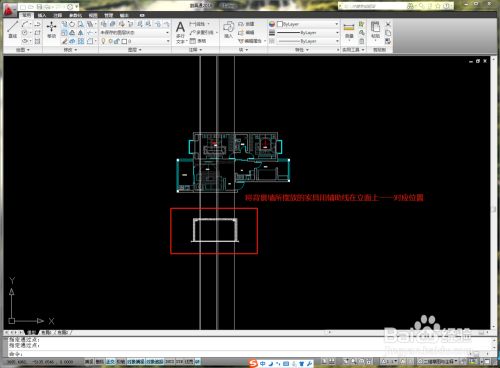Click the Insert block (插入) icon
The image size is (500, 368).
[228, 29]
